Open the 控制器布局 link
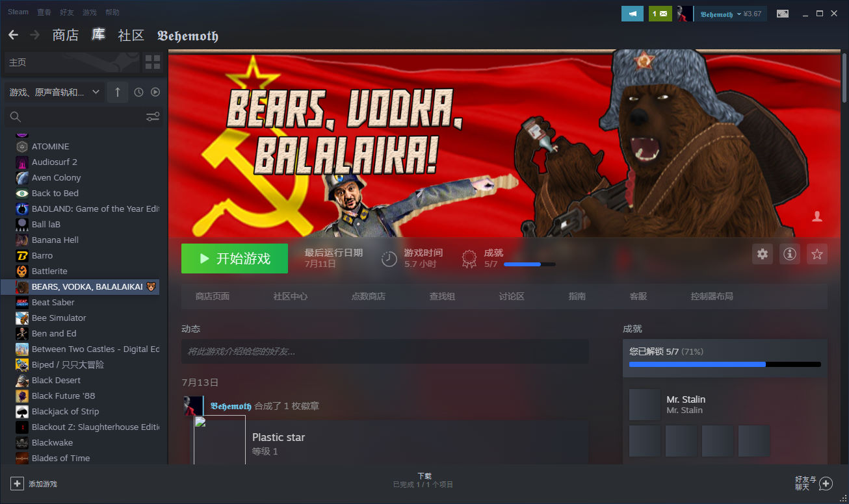Screen dimensions: 849x504 (712, 296)
